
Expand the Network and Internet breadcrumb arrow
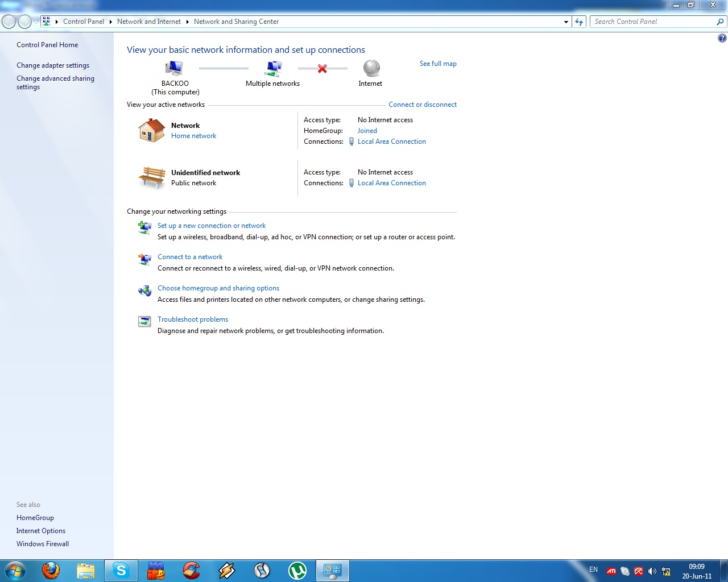click(x=187, y=22)
